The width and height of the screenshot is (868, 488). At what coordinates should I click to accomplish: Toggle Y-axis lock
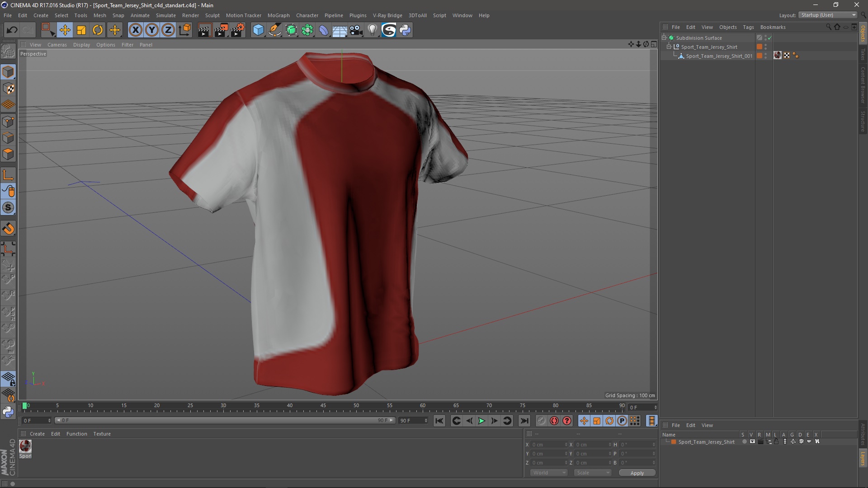pyautogui.click(x=152, y=30)
